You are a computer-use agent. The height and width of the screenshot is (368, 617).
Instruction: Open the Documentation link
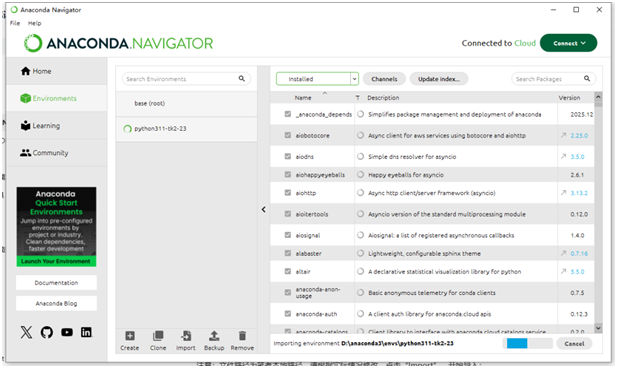56,283
